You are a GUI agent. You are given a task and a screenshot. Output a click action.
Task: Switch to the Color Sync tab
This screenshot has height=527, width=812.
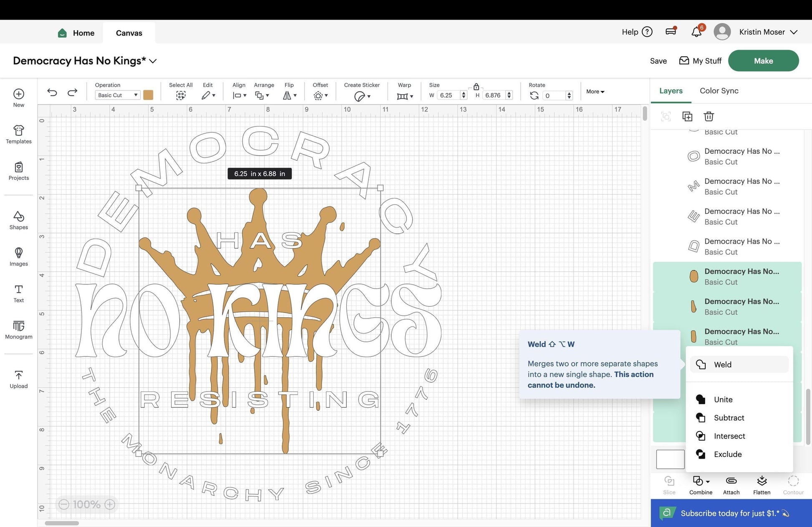pos(719,90)
